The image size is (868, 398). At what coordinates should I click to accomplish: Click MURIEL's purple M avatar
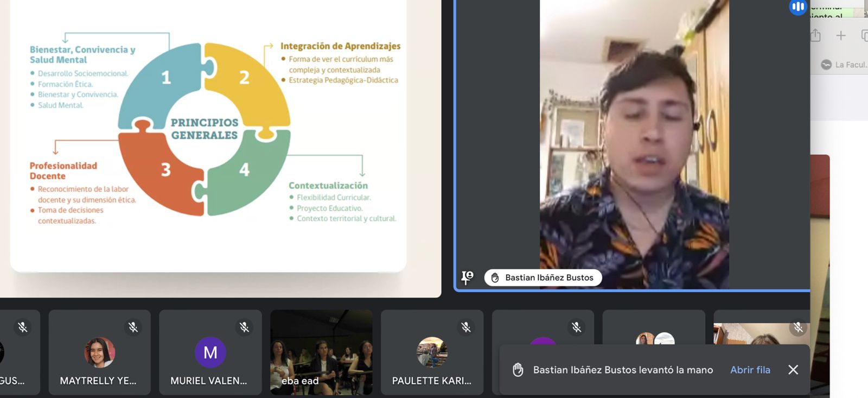click(210, 352)
